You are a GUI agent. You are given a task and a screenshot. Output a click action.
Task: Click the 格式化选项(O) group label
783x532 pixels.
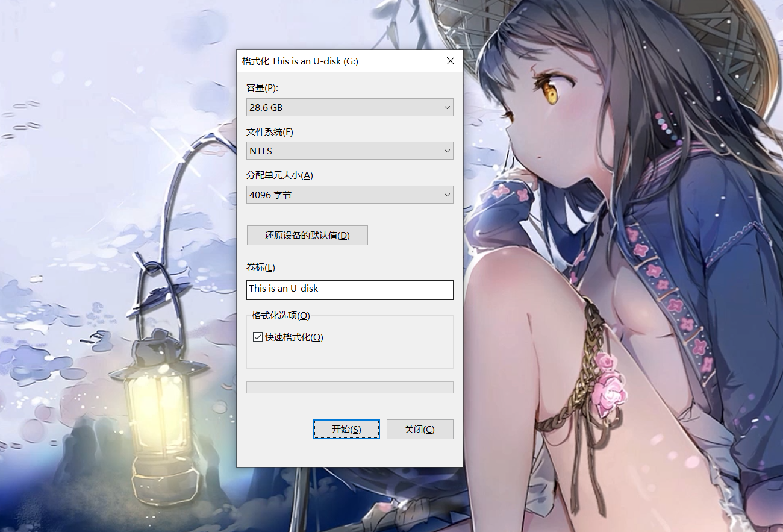[x=281, y=316]
